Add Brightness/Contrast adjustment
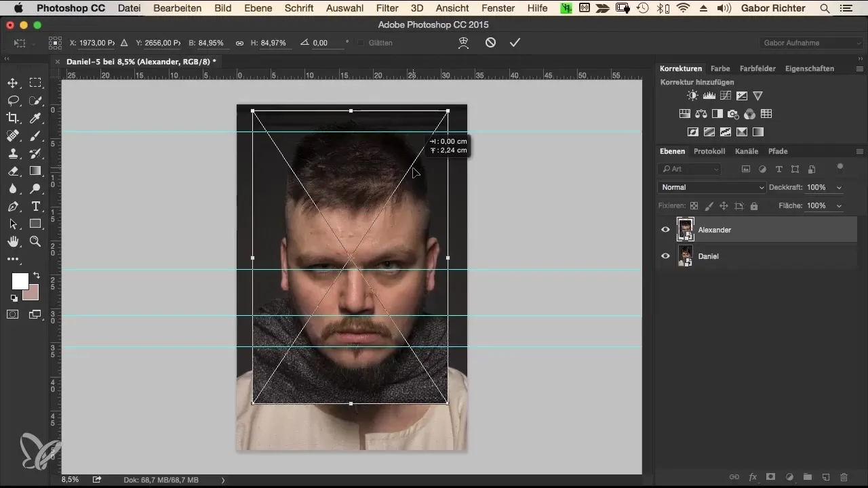The image size is (868, 488). pyautogui.click(x=692, y=96)
